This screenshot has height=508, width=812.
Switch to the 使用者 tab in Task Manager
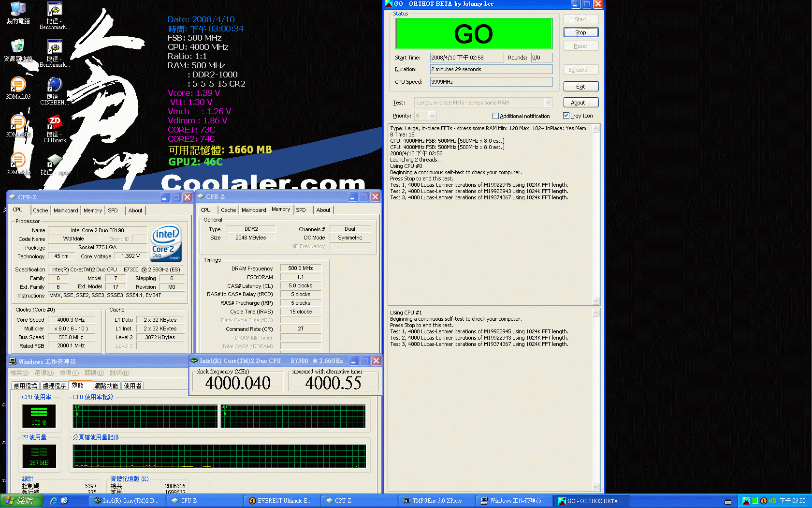pyautogui.click(x=132, y=386)
